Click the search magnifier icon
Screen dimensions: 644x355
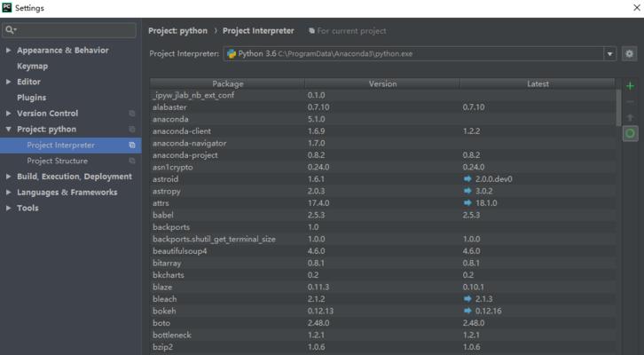(11, 30)
